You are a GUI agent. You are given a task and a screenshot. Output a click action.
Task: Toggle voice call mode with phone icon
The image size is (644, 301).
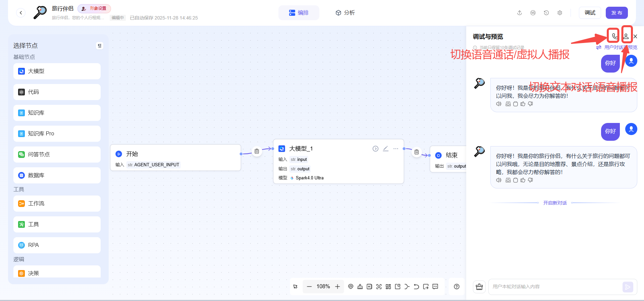click(x=614, y=36)
